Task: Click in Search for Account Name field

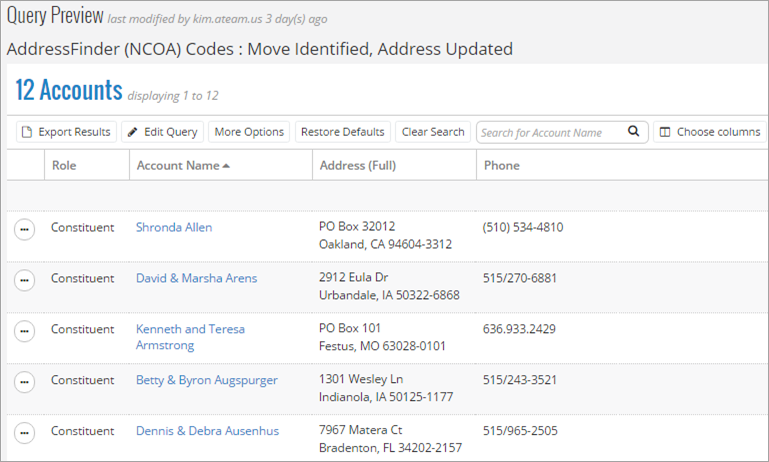Action: [x=550, y=132]
